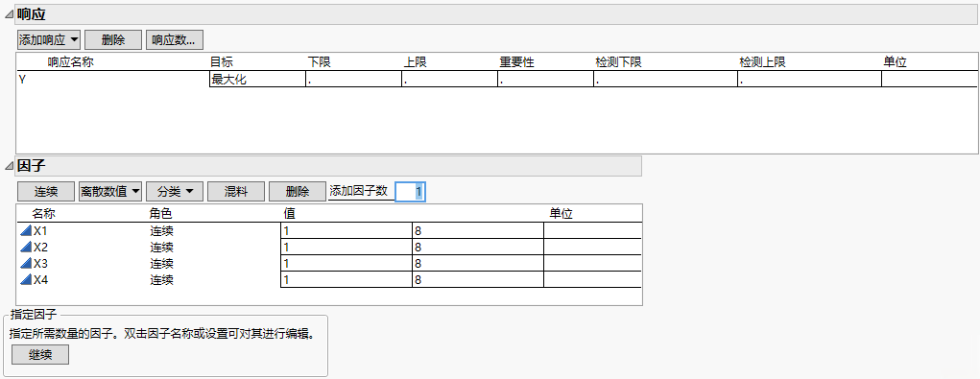Select factor name X4

tap(40, 279)
